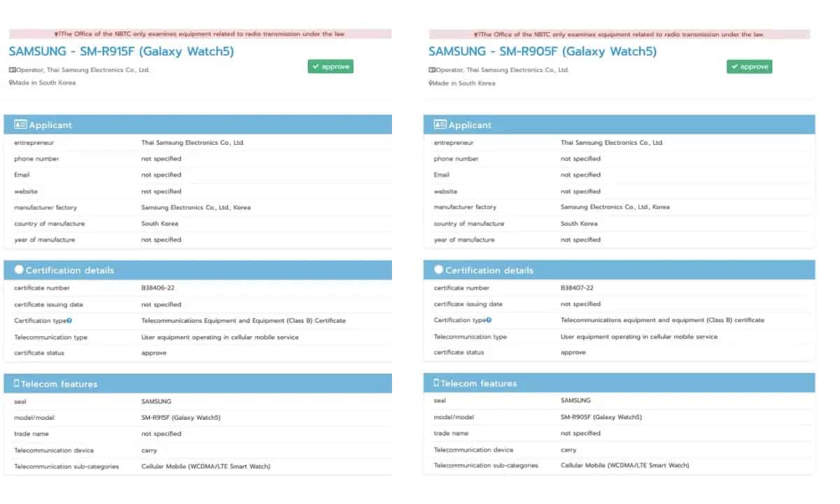Click the Telecom features phone icon, SM-R905F page

[437, 383]
